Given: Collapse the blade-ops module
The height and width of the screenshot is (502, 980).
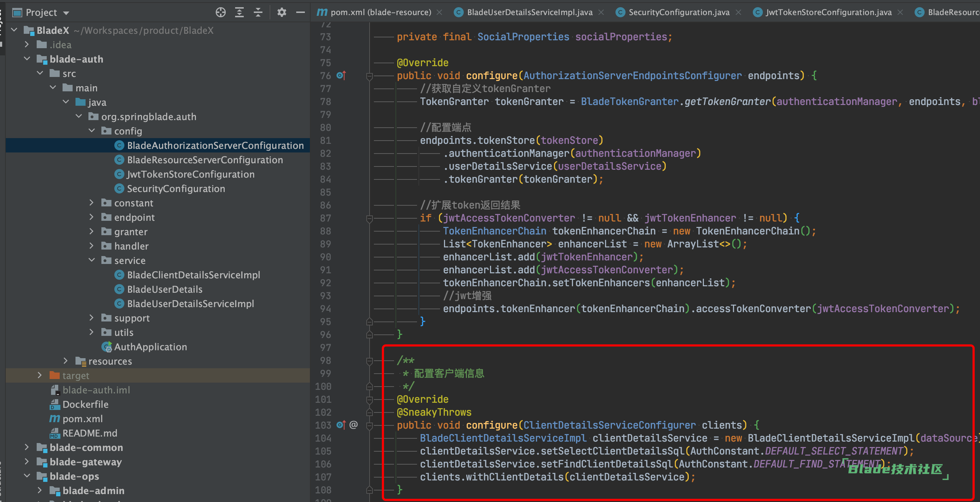Looking at the screenshot, I should [x=27, y=476].
